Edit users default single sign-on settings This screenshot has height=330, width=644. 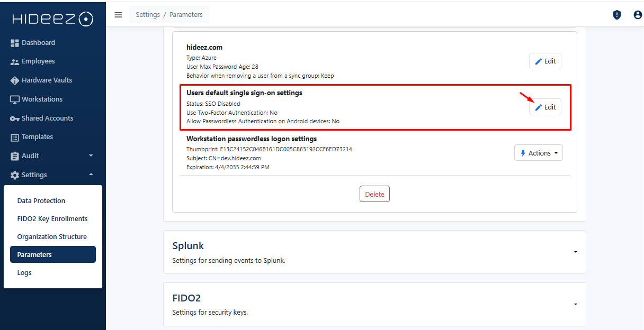point(545,107)
